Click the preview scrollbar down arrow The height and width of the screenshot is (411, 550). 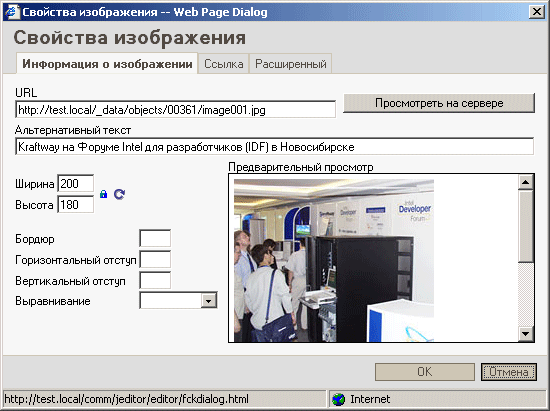tap(525, 333)
